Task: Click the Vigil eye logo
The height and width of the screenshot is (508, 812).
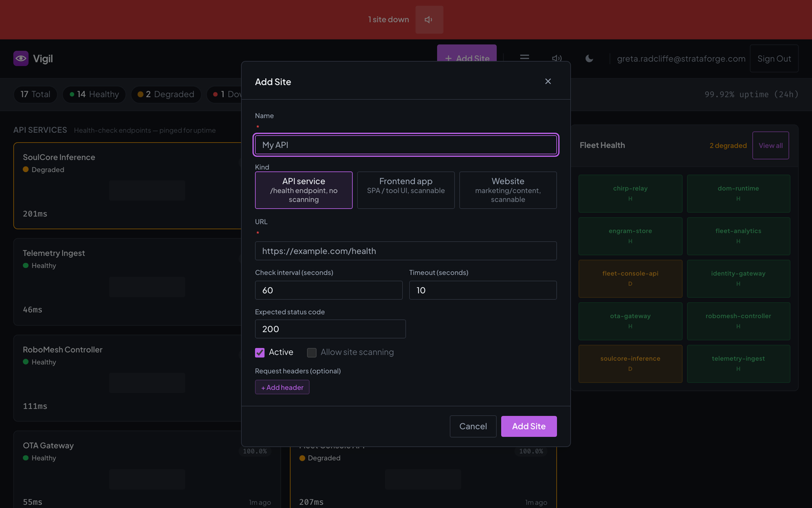Action: (21, 58)
